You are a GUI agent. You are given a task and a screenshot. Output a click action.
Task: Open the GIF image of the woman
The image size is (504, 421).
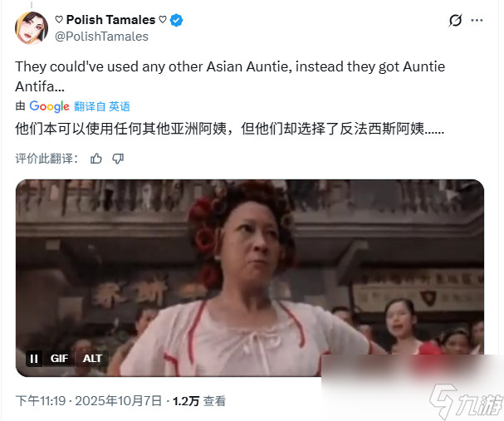pyautogui.click(x=250, y=278)
